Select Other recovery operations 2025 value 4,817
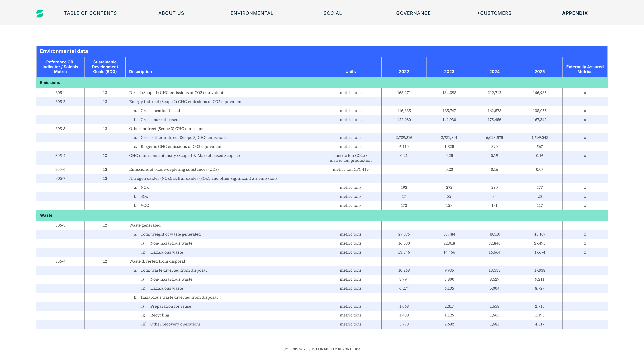The width and height of the screenshot is (644, 362). (540, 324)
